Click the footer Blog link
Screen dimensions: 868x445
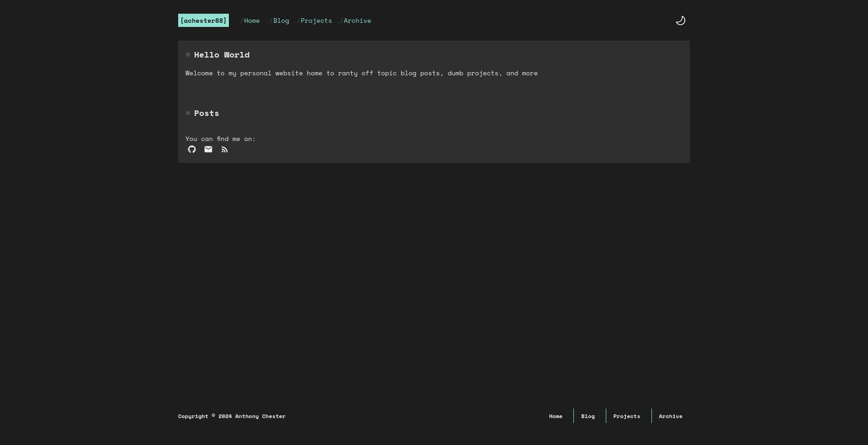[x=588, y=416]
